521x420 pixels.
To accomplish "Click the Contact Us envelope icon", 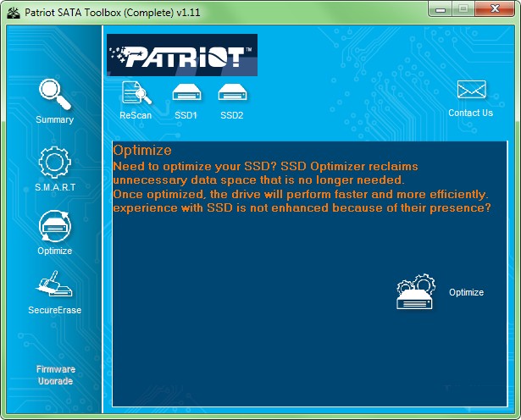I will (472, 90).
